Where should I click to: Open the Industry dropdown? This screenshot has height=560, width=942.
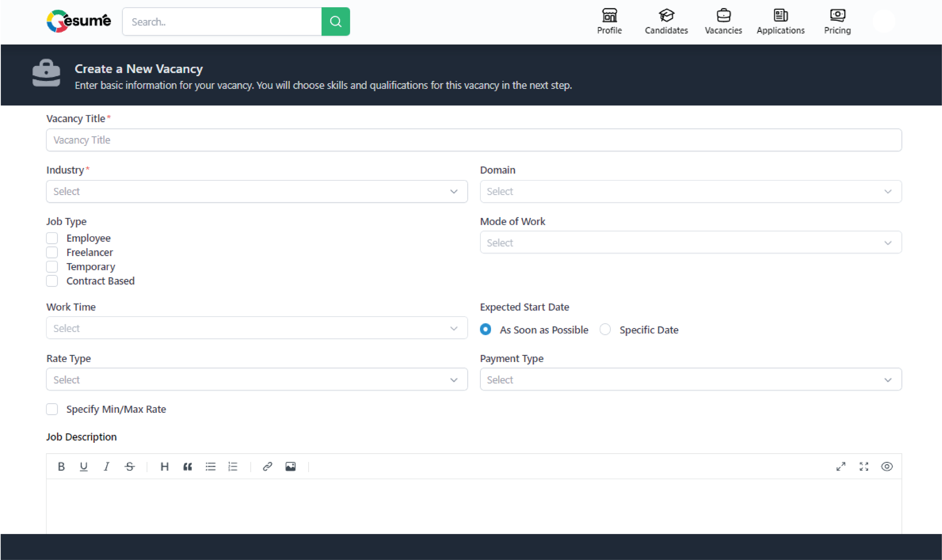(x=257, y=191)
